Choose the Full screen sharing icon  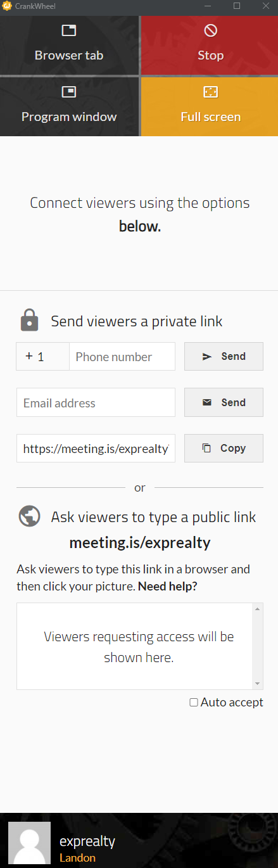coord(210,92)
